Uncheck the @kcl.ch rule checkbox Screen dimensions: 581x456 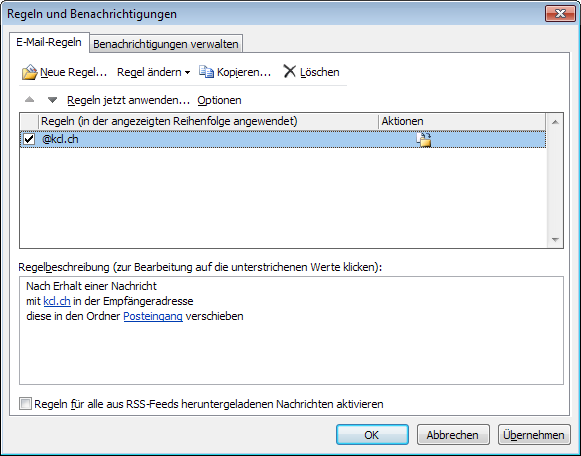pyautogui.click(x=29, y=139)
